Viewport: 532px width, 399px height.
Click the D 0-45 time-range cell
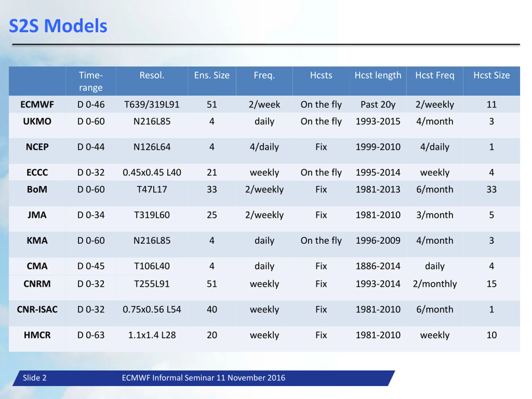[x=91, y=266]
